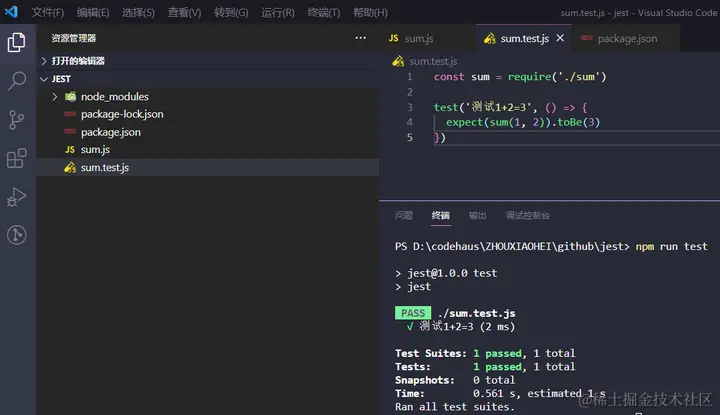Viewport: 720px width, 415px height.
Task: Click the JS icon beside sum.js in the explorer
Action: point(70,150)
